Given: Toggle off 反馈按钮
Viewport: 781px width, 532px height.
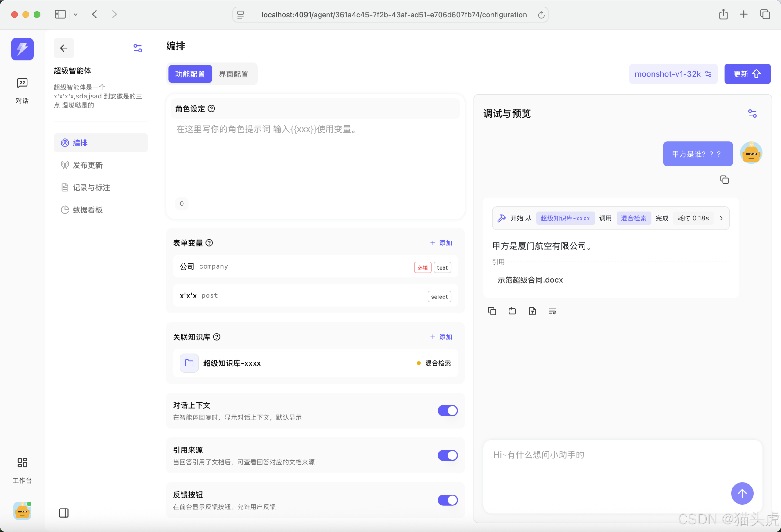Looking at the screenshot, I should [x=447, y=500].
